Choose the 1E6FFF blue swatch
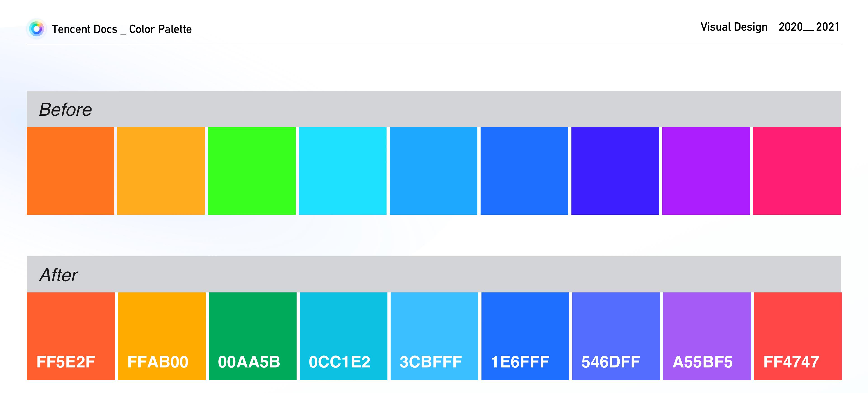The height and width of the screenshot is (393, 868). [x=525, y=336]
